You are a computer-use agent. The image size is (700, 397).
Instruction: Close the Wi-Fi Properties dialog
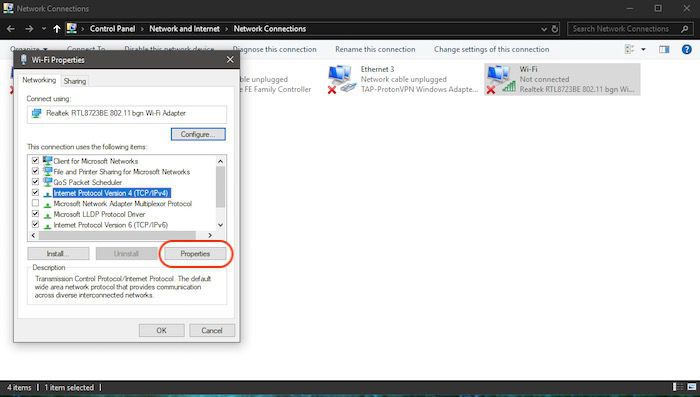230,59
